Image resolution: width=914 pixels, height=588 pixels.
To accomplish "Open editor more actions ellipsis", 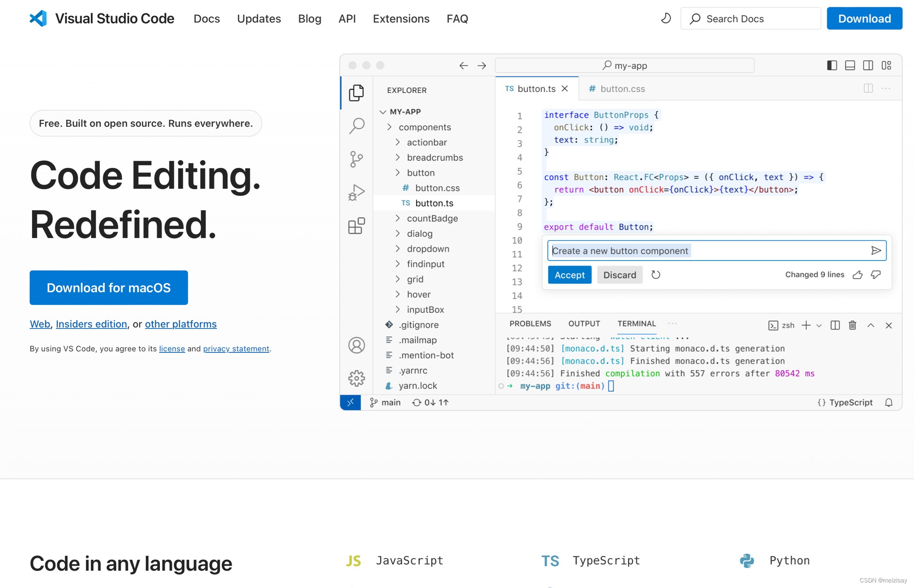I will [886, 88].
